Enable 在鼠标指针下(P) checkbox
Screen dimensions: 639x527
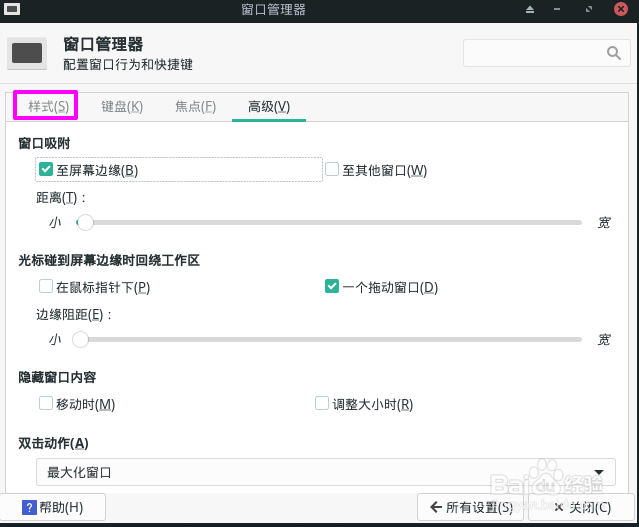tap(46, 286)
